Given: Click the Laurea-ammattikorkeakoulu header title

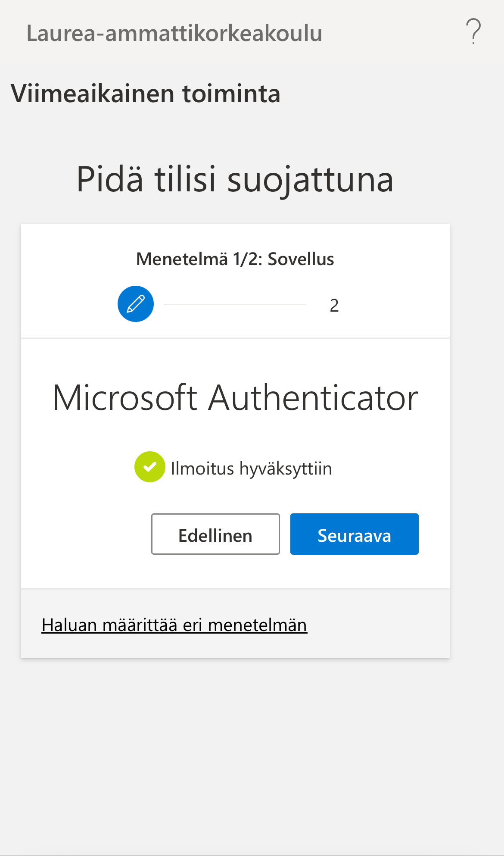Looking at the screenshot, I should (174, 33).
